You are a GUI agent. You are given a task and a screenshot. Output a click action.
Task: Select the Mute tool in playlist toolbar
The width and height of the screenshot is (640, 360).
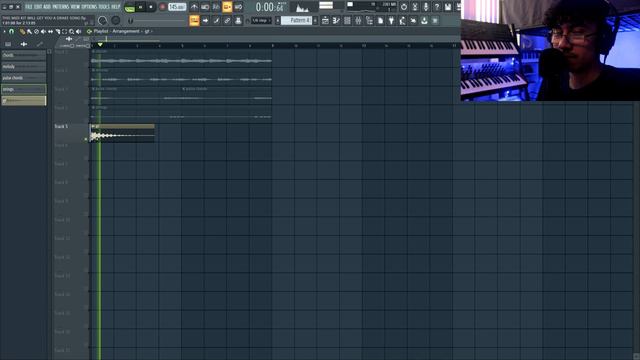pyautogui.click(x=43, y=31)
